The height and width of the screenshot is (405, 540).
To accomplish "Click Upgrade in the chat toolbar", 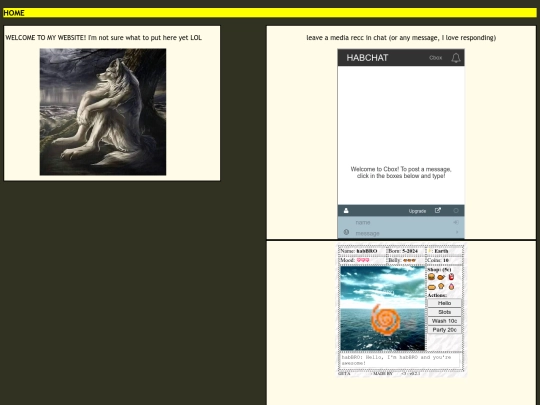I will coord(417,211).
